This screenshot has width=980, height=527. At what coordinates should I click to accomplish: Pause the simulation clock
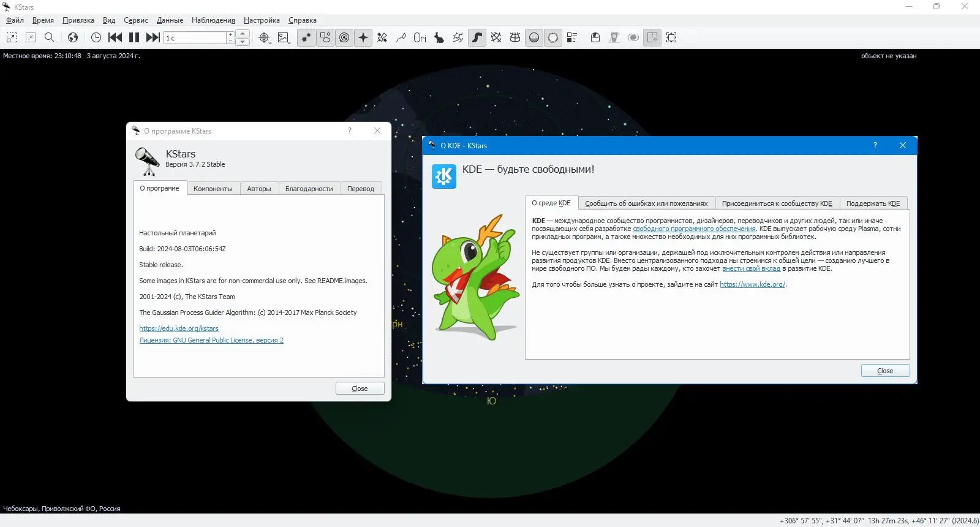pyautogui.click(x=134, y=37)
